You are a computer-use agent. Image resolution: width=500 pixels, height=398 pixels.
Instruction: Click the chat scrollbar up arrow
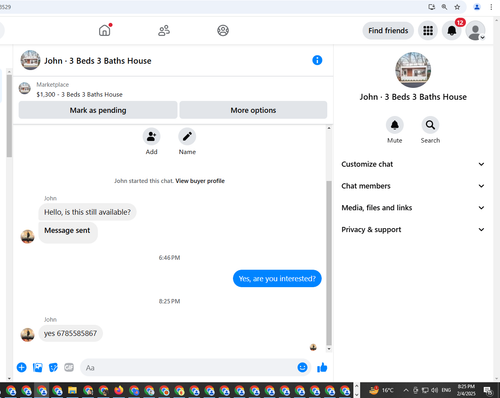point(329,128)
